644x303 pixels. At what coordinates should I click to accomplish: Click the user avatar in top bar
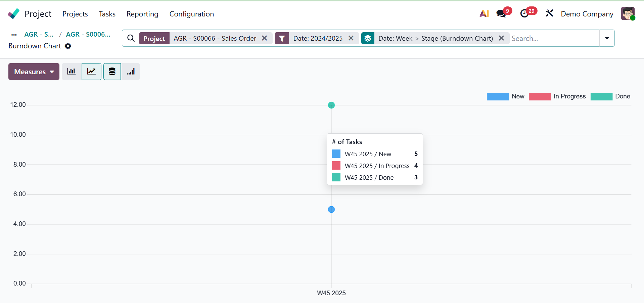point(628,14)
